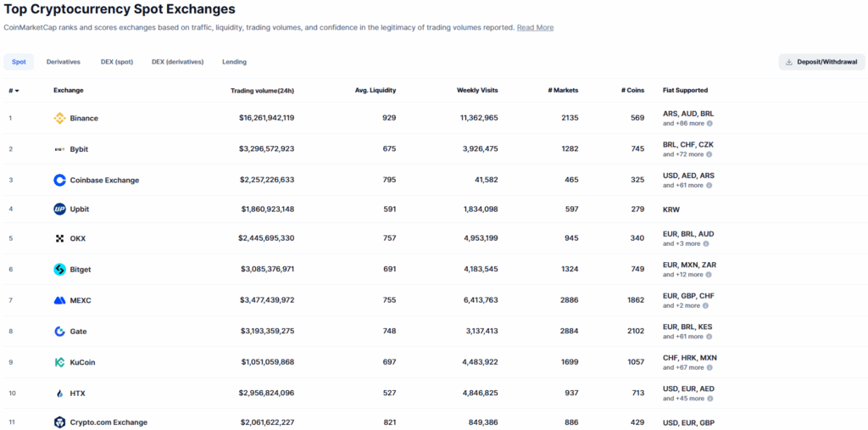Click Bybit volume $3,296,572,923
This screenshot has height=430, width=868.
(268, 149)
